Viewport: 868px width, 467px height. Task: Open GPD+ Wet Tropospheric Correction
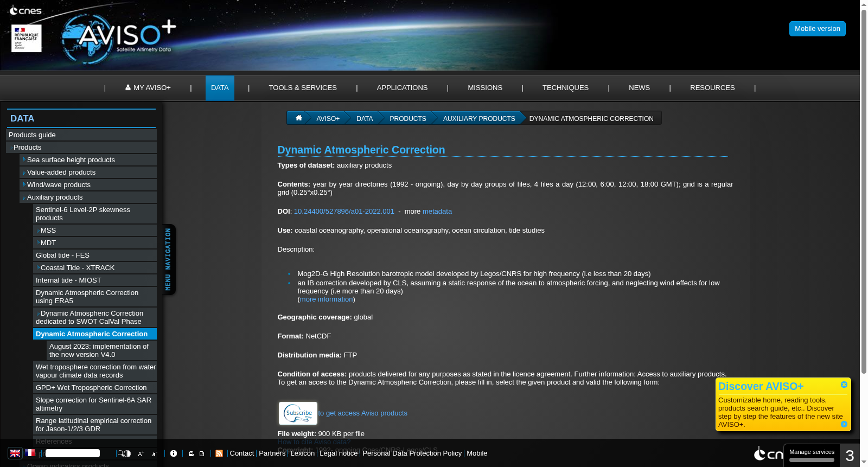[x=95, y=388]
